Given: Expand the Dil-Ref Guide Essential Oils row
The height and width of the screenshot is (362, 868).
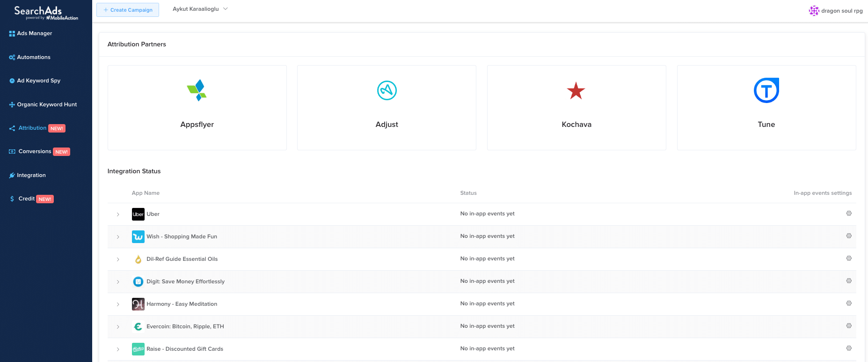Looking at the screenshot, I should coord(118,259).
